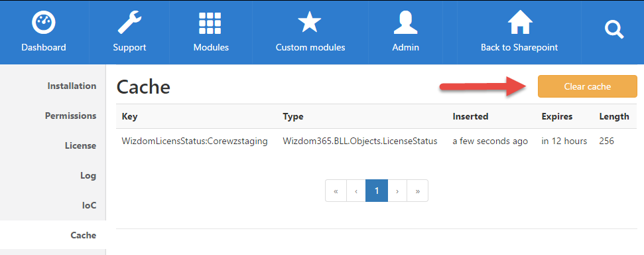Click the Admin label in top bar
The image size is (644, 255).
pyautogui.click(x=405, y=47)
